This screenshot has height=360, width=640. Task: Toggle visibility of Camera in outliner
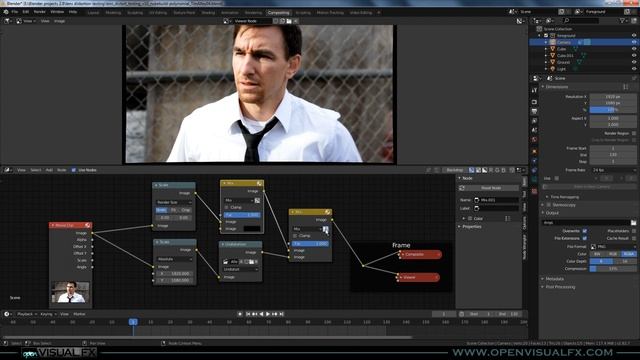pyautogui.click(x=633, y=42)
